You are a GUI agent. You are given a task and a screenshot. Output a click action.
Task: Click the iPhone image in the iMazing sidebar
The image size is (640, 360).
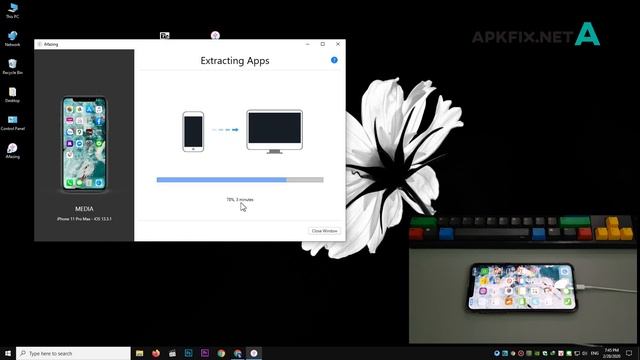(84, 143)
